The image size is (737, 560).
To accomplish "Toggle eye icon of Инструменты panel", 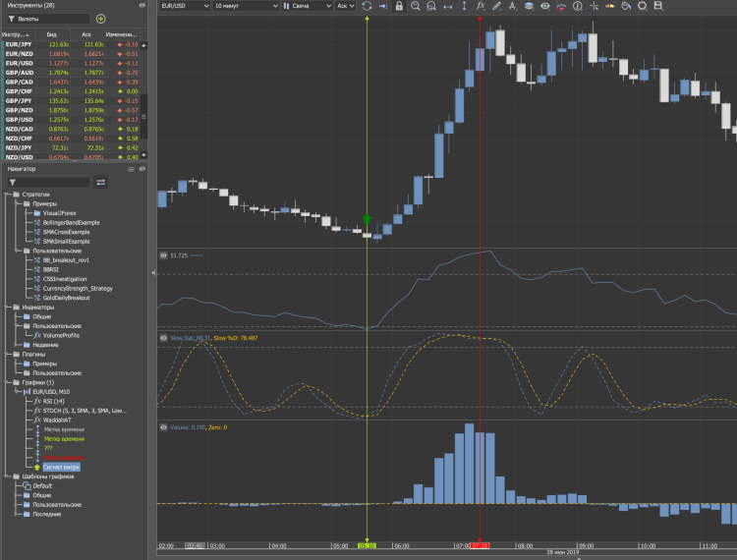I will [142, 5].
